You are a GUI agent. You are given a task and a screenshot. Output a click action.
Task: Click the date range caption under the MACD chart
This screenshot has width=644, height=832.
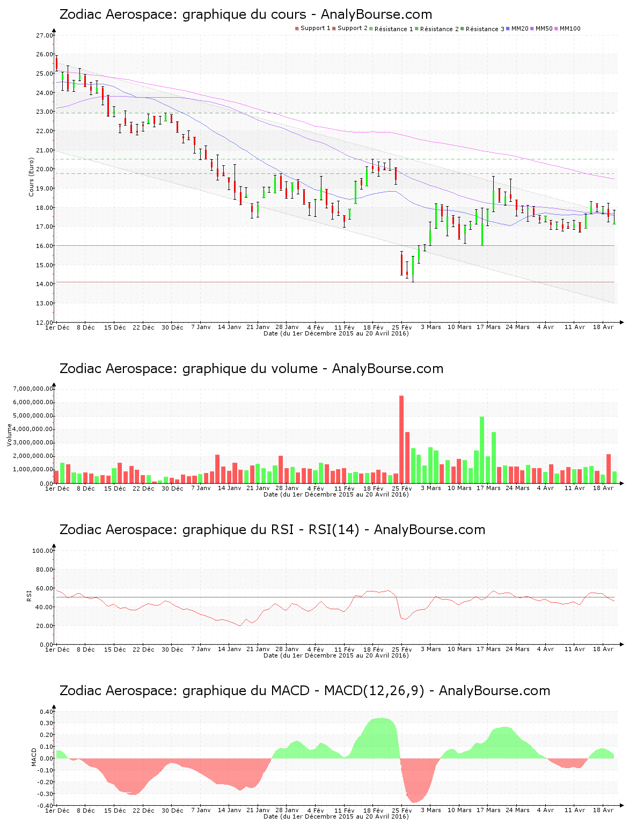pos(336,816)
